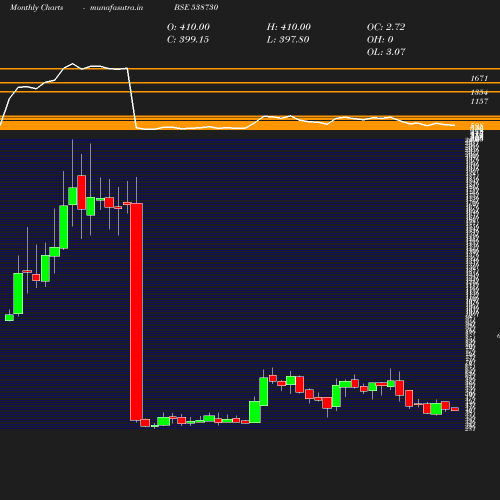
Task: Click the 'Monthly Charts' title text
Action: coord(36,7)
